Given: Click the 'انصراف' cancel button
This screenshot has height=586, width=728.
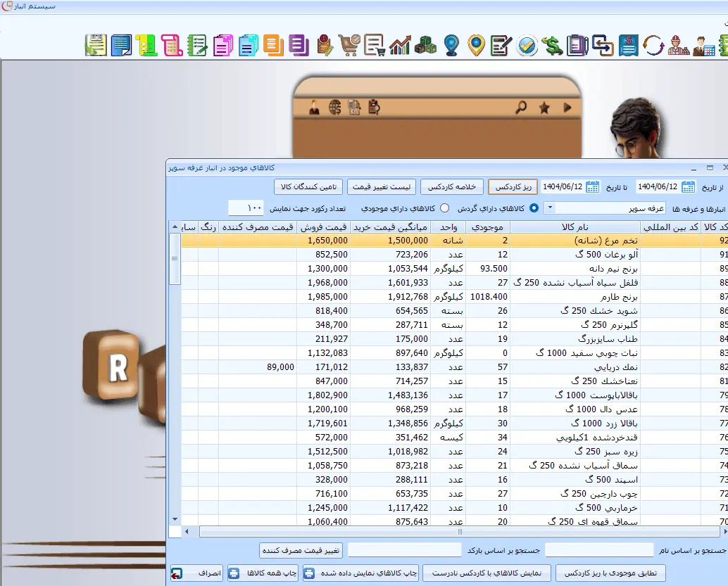Looking at the screenshot, I should pos(196,573).
